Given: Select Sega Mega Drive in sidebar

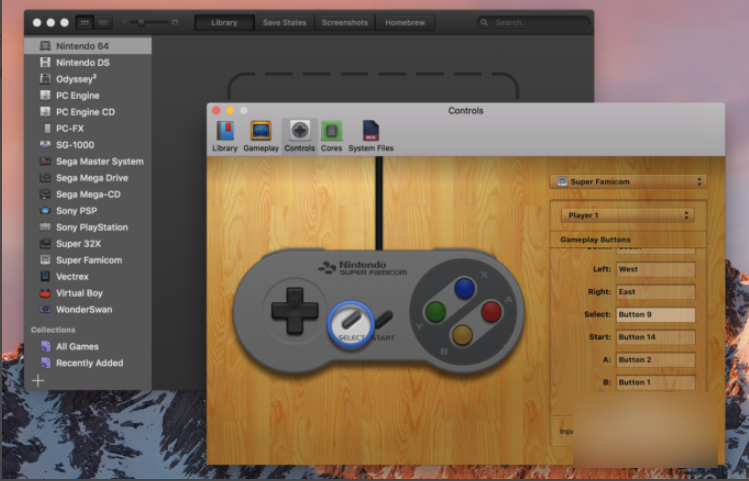Looking at the screenshot, I should tap(88, 178).
